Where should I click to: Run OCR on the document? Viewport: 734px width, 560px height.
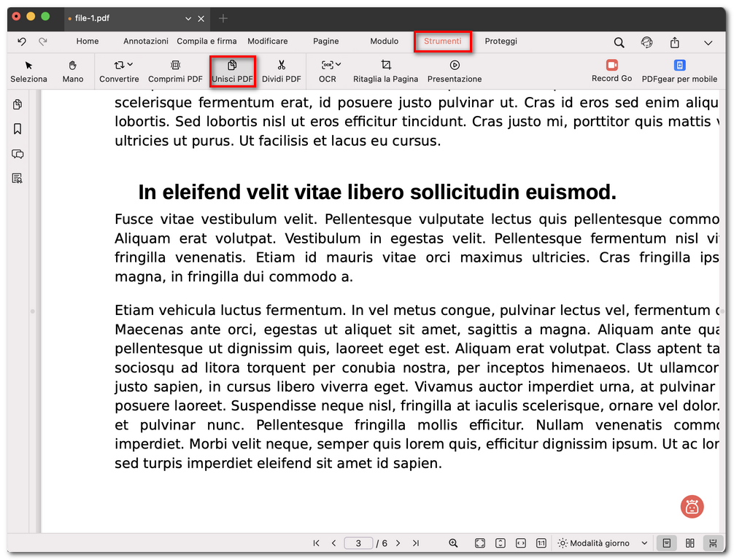pos(328,70)
